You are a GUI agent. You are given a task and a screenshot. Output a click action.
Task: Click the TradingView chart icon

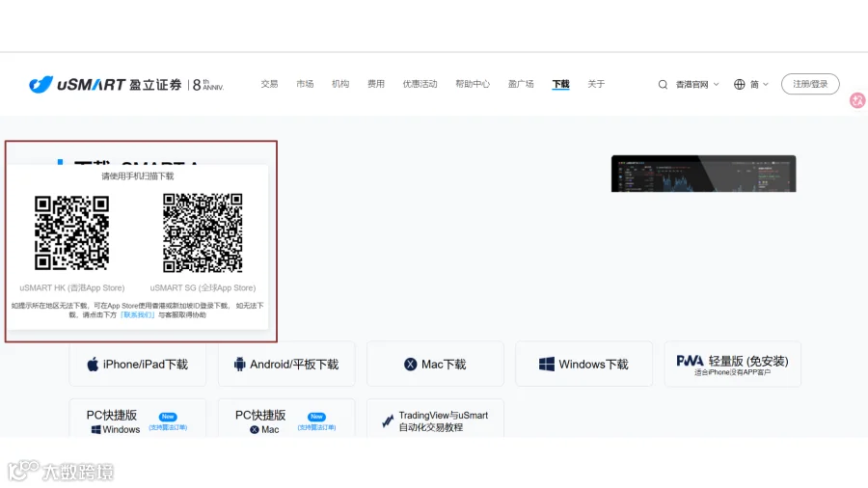388,421
